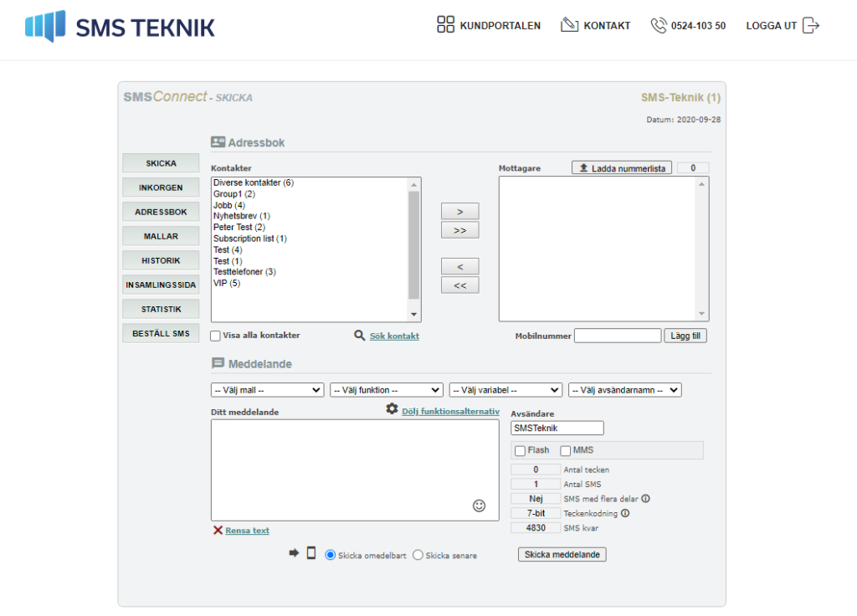Open the Välj avsändarnamn dropdown
The height and width of the screenshot is (616, 857).
pos(624,390)
